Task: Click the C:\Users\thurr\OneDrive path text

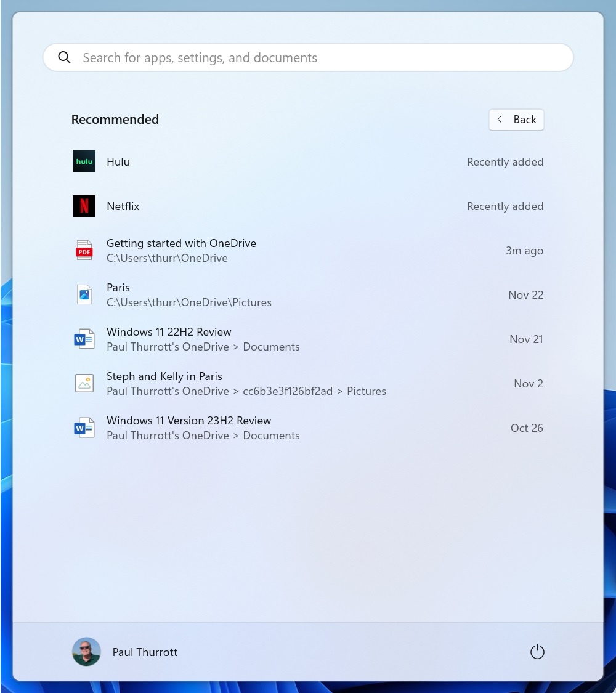Action: 167,258
